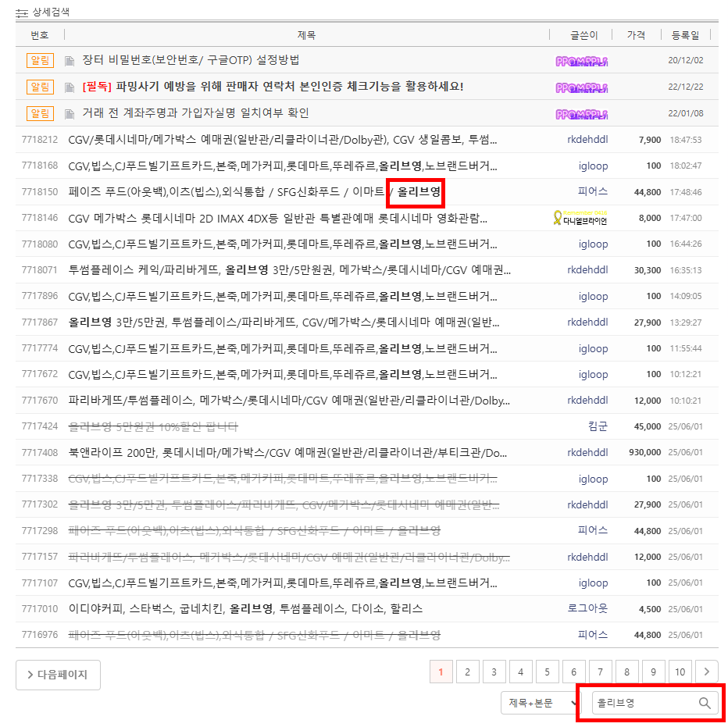Click author rkdehddl on post 7718212
Image resolution: width=728 pixels, height=727 pixels.
587,139
